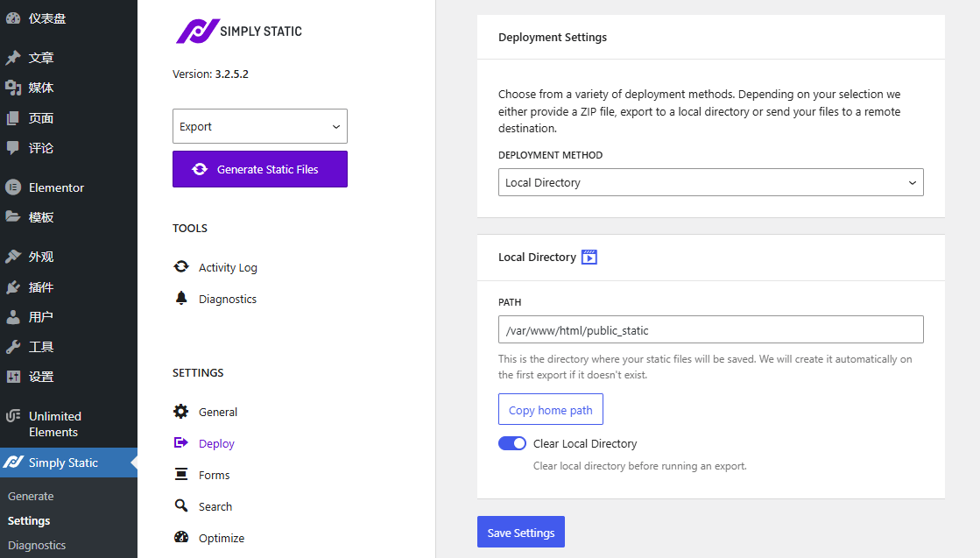The width and height of the screenshot is (980, 558).
Task: Click the Activity Log refresh icon
Action: pyautogui.click(x=181, y=267)
